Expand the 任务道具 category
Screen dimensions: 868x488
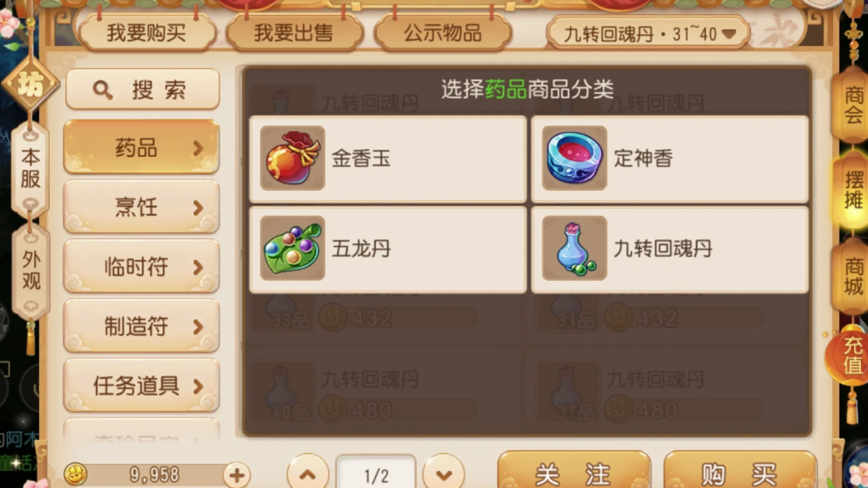click(142, 385)
